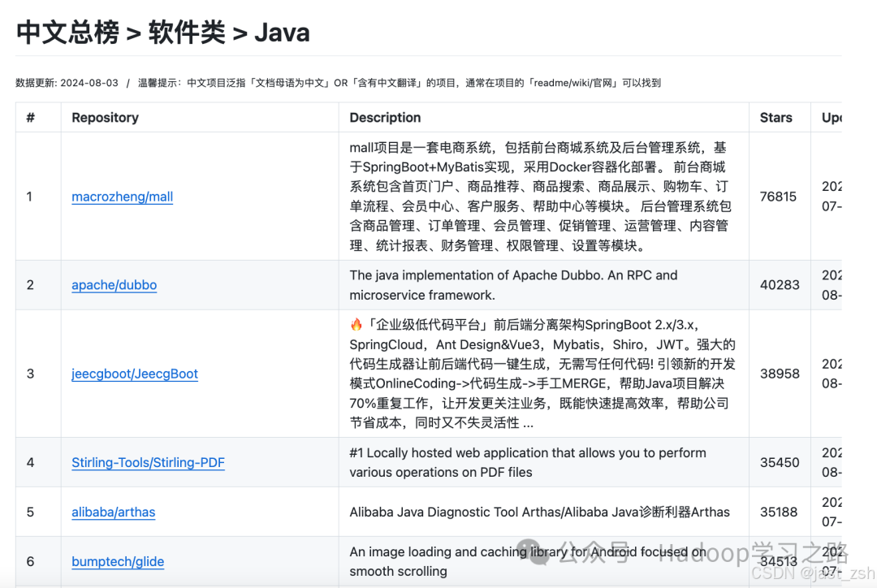The width and height of the screenshot is (877, 588).
Task: Open the Stirling-Tools/Stirling-PDF repository link
Action: 148,463
